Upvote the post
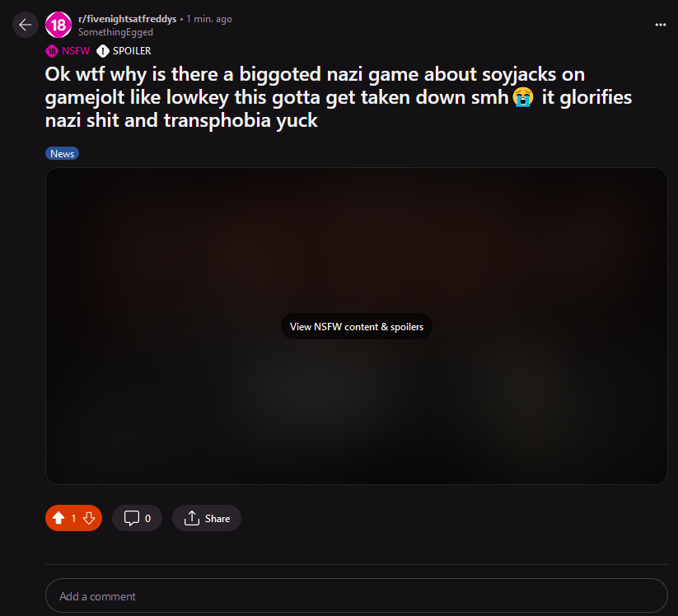The height and width of the screenshot is (616, 678). [58, 518]
